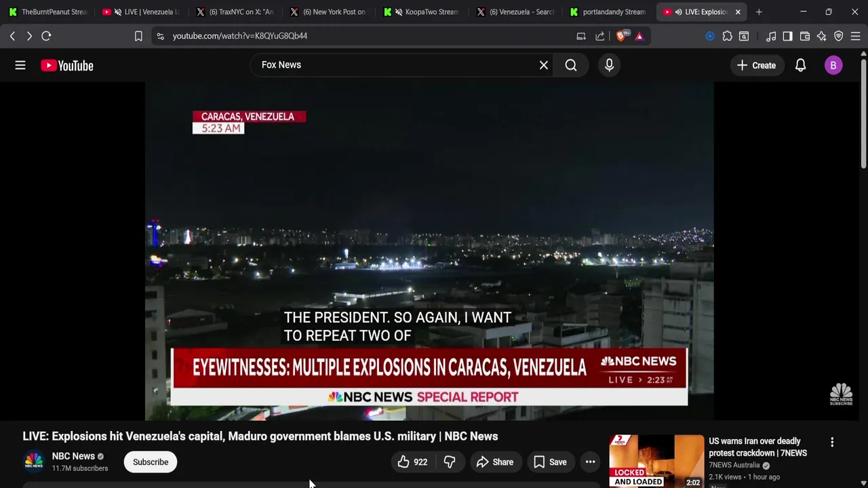Click the live video player area

point(429,251)
